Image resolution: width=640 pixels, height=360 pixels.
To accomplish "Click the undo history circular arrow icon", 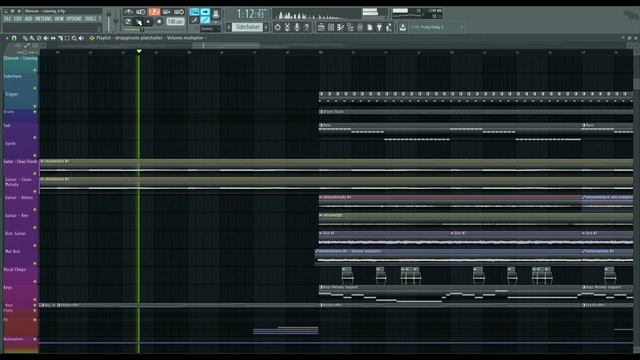I will 278,27.
